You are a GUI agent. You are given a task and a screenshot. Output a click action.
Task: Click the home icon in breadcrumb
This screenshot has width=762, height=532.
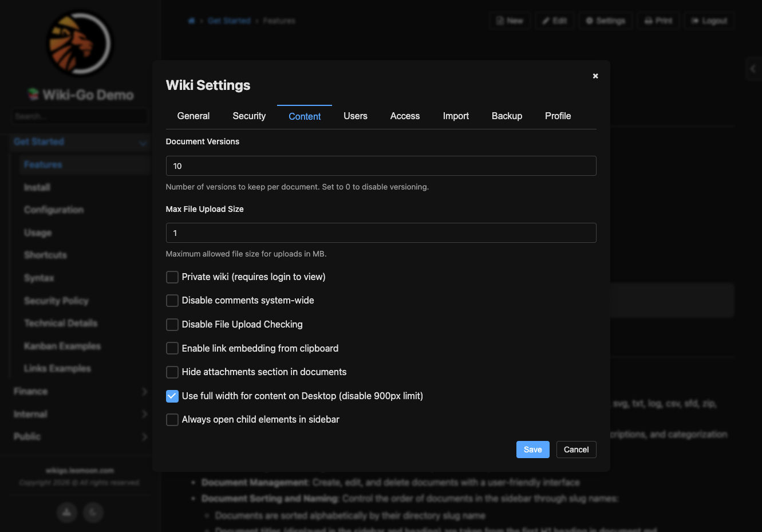click(191, 21)
